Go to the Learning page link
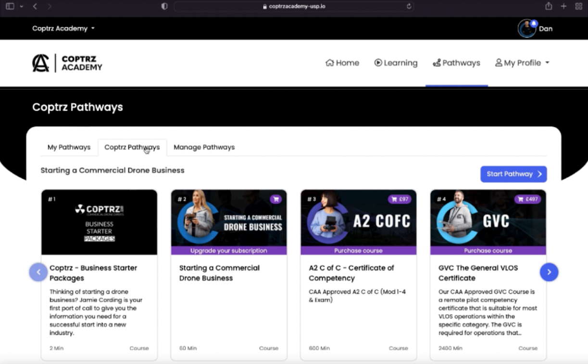Screen dimensions: 588x364 point(396,63)
